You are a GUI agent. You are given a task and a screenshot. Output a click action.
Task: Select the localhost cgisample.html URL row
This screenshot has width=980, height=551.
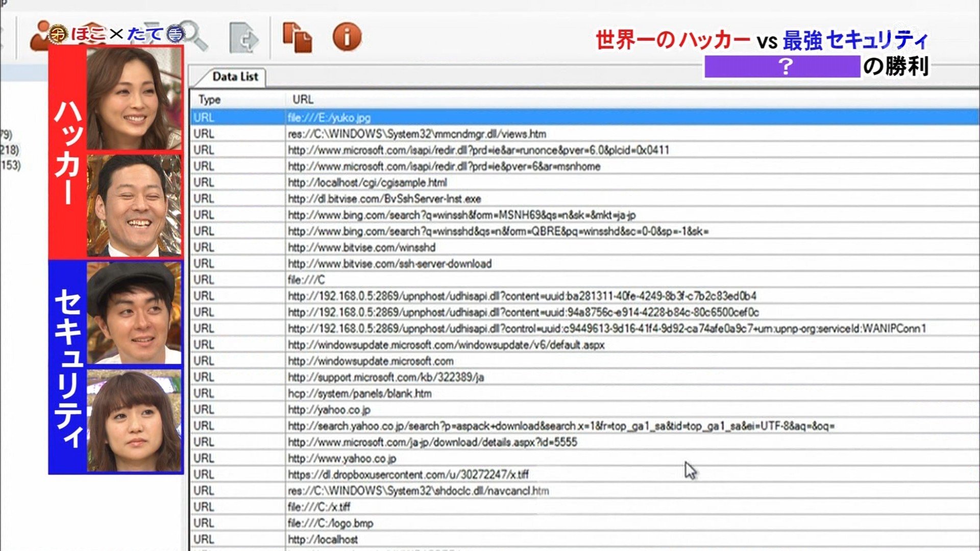[367, 183]
